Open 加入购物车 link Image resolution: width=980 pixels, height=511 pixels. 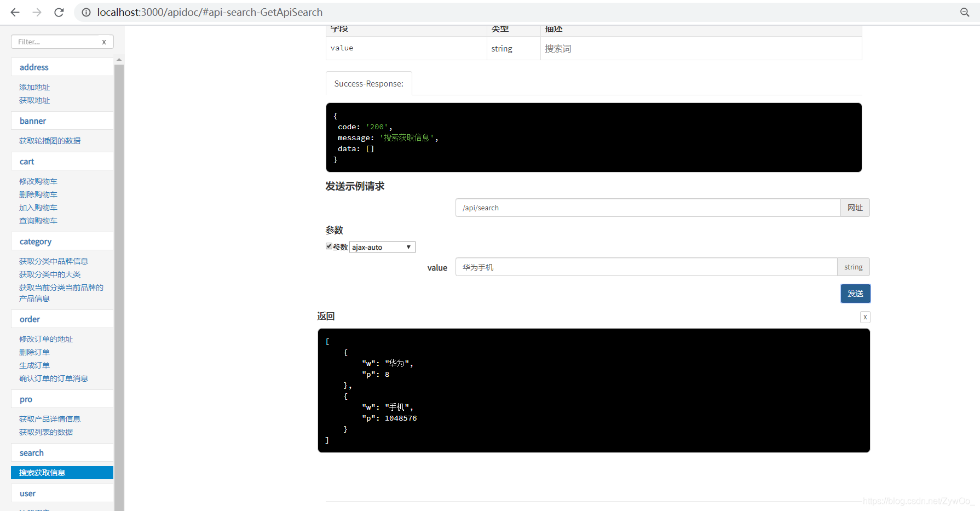coord(38,208)
